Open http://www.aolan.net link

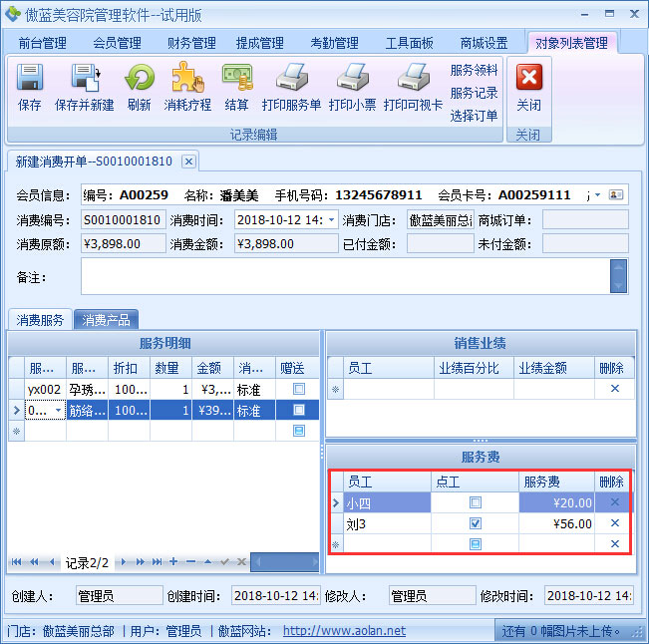tap(344, 631)
